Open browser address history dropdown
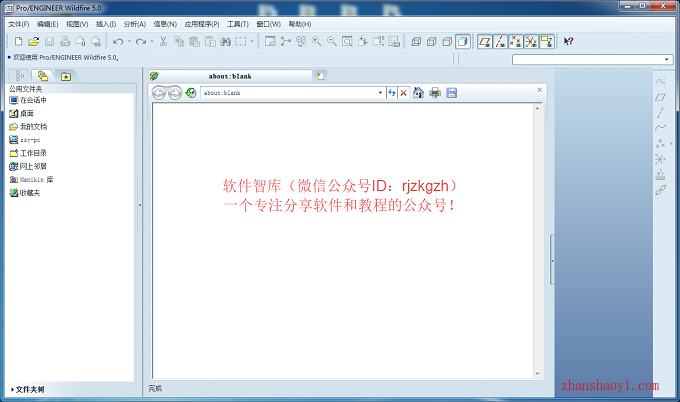 [x=380, y=93]
